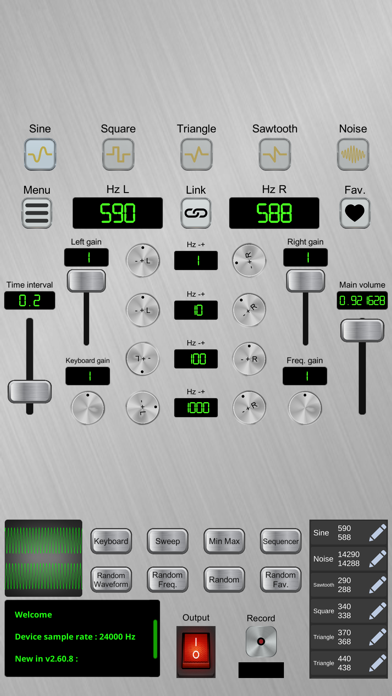Screen dimensions: 392x696
Task: Click the Random Fav. button
Action: 281,580
